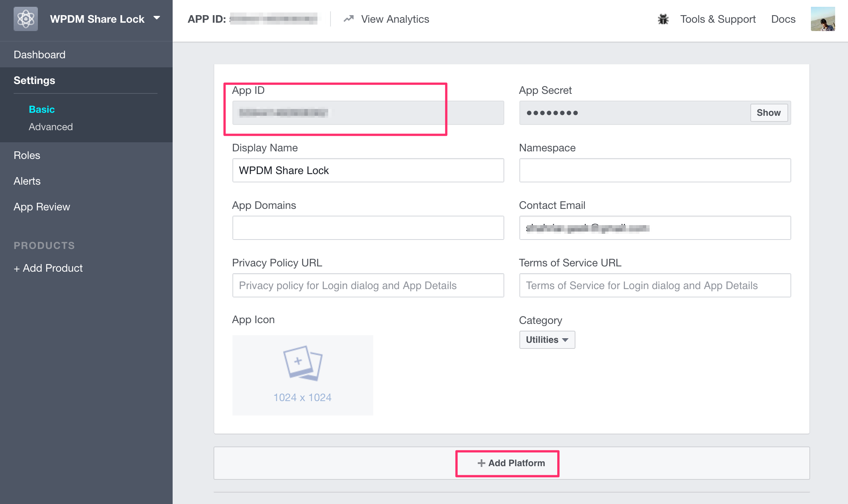The image size is (848, 504).
Task: Open the Utilities category dropdown
Action: (x=547, y=340)
